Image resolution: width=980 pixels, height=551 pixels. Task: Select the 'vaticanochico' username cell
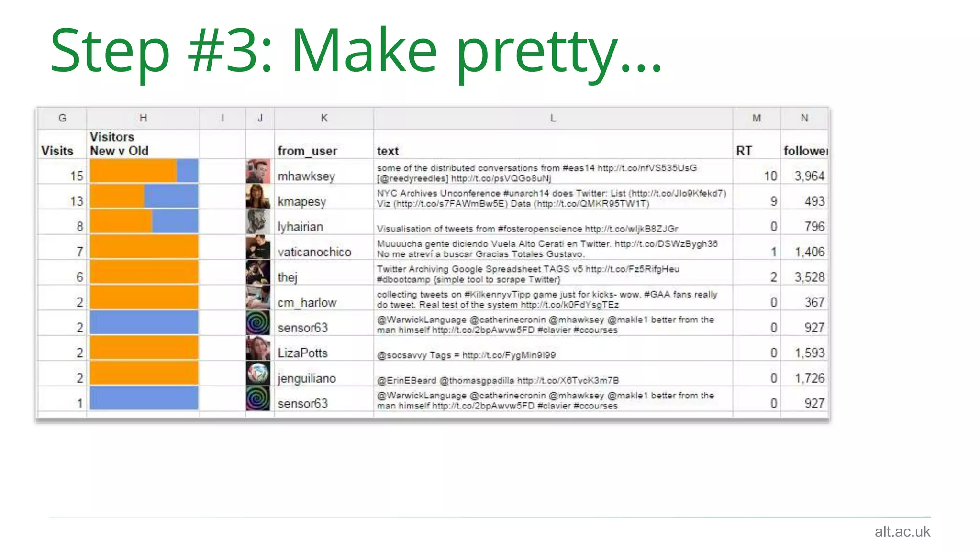pyautogui.click(x=324, y=247)
